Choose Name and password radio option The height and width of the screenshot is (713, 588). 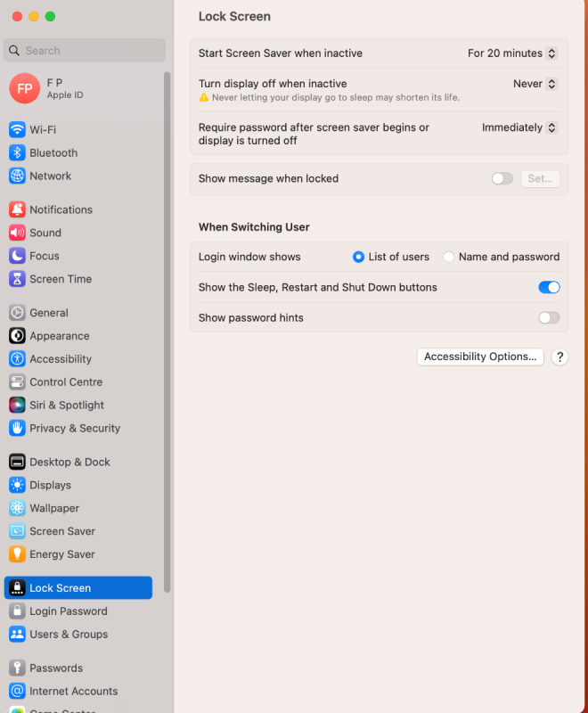448,257
